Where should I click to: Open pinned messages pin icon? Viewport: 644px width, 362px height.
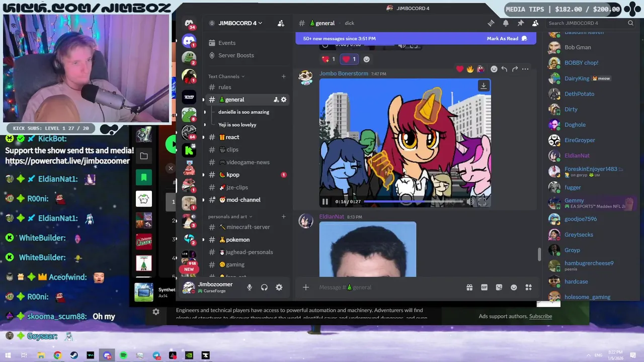(x=521, y=23)
